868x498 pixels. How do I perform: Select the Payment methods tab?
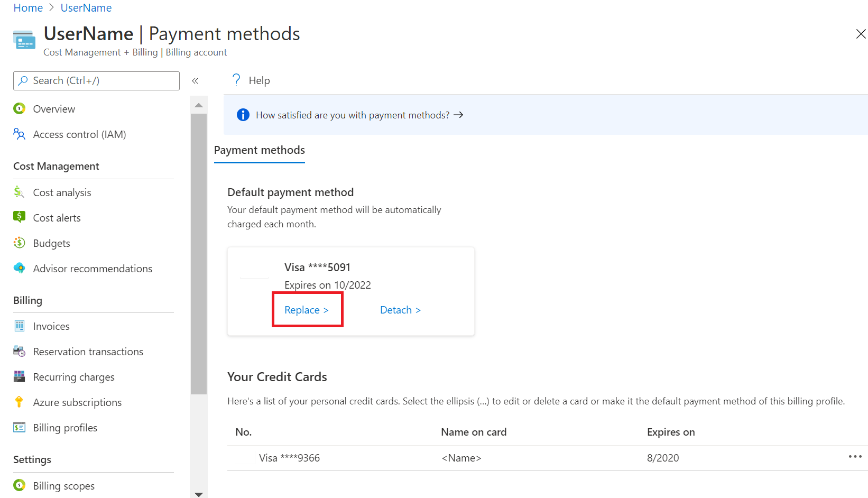coord(259,150)
